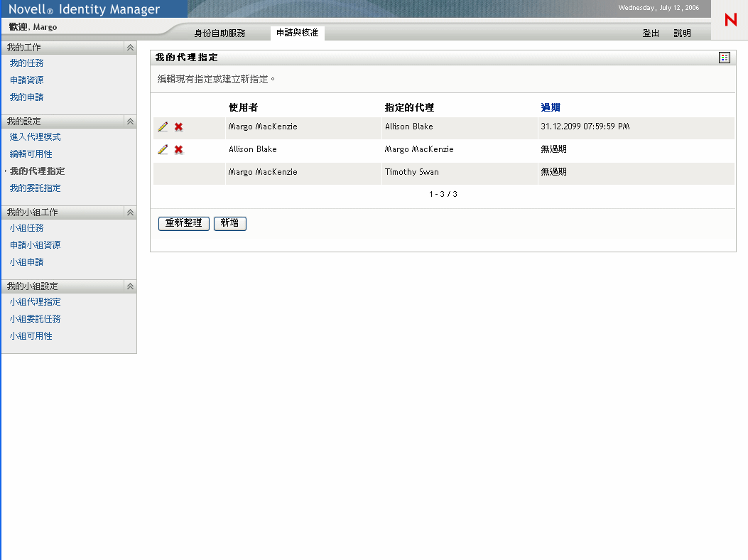Go to 我的申請 in the sidebar

point(27,97)
